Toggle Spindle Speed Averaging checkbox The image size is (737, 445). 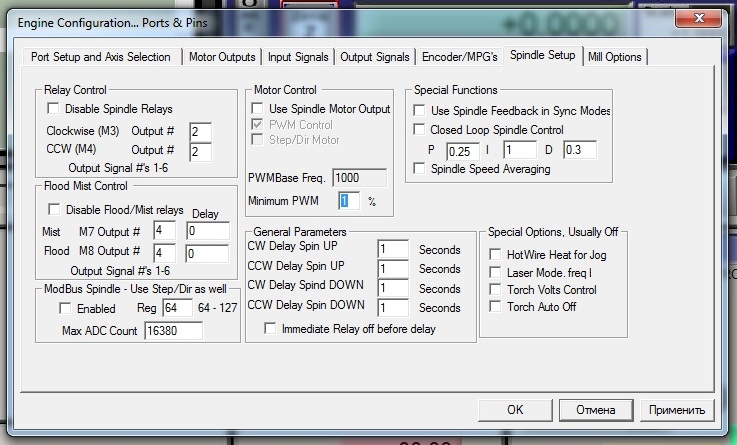pyautogui.click(x=419, y=168)
